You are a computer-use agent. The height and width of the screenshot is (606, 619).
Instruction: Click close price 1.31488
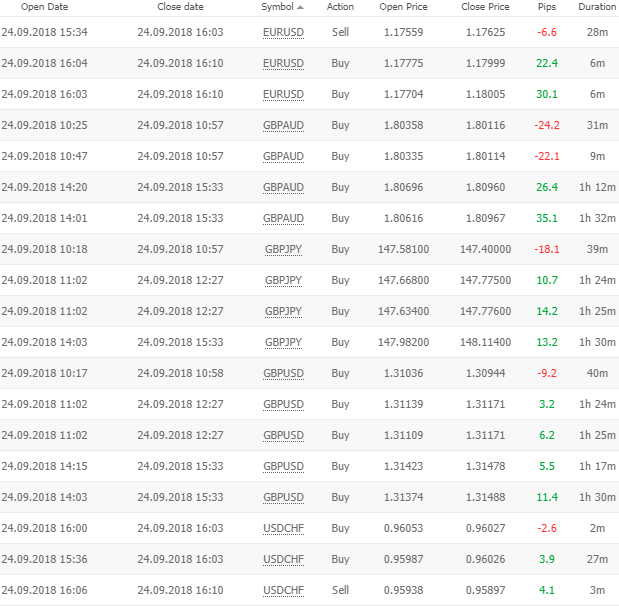click(485, 497)
